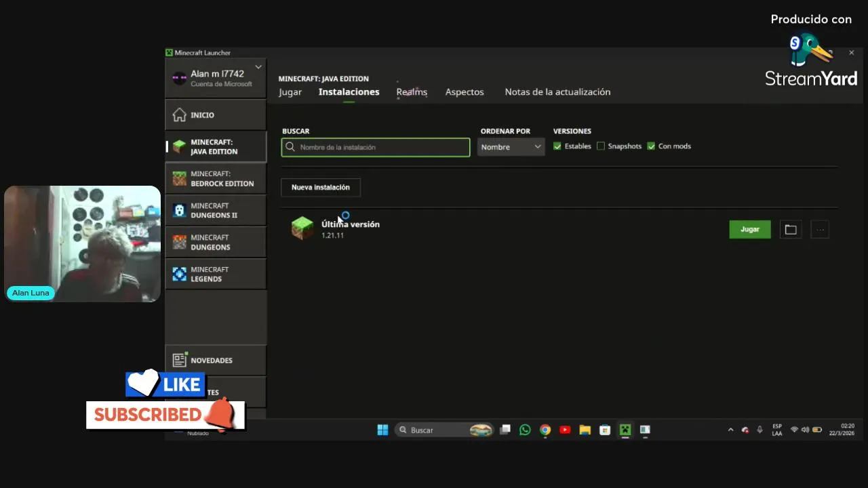Uncheck the Estables versions checkbox
Viewport: 868px width, 488px height.
click(557, 146)
